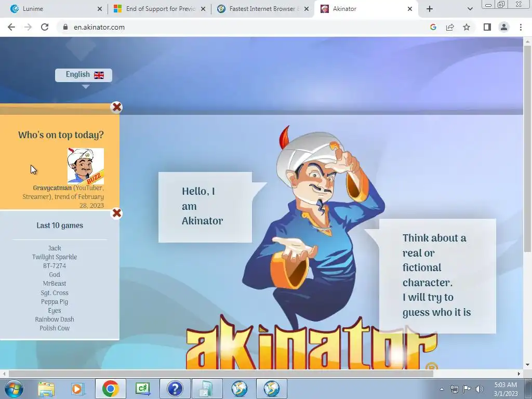Click Peppa Pig in last games list
Image resolution: width=532 pixels, height=399 pixels.
click(x=54, y=302)
